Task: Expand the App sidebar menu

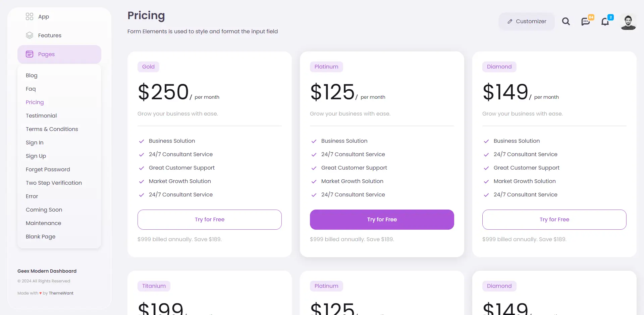Action: click(x=59, y=16)
